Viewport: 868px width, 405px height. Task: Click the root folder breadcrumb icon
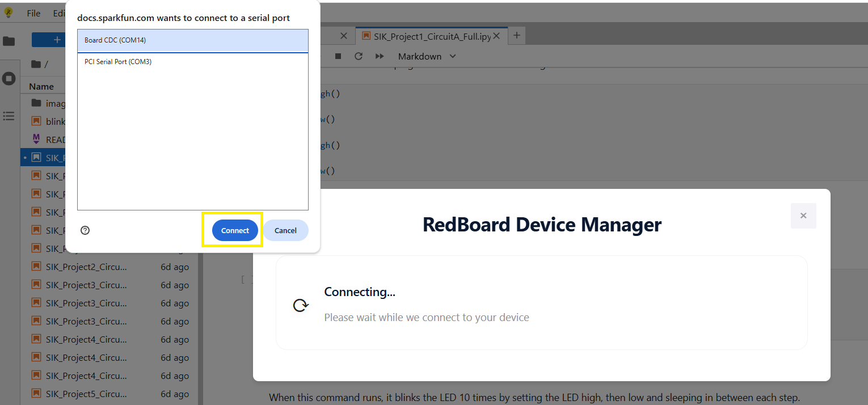pyautogui.click(x=36, y=64)
